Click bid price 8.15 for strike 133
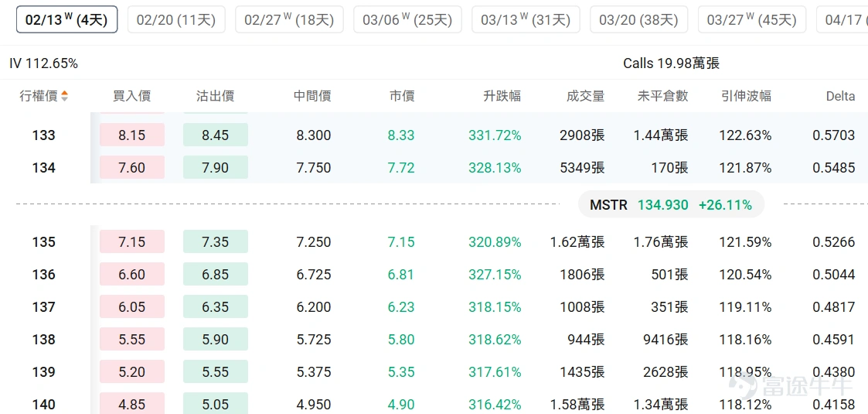 click(131, 135)
